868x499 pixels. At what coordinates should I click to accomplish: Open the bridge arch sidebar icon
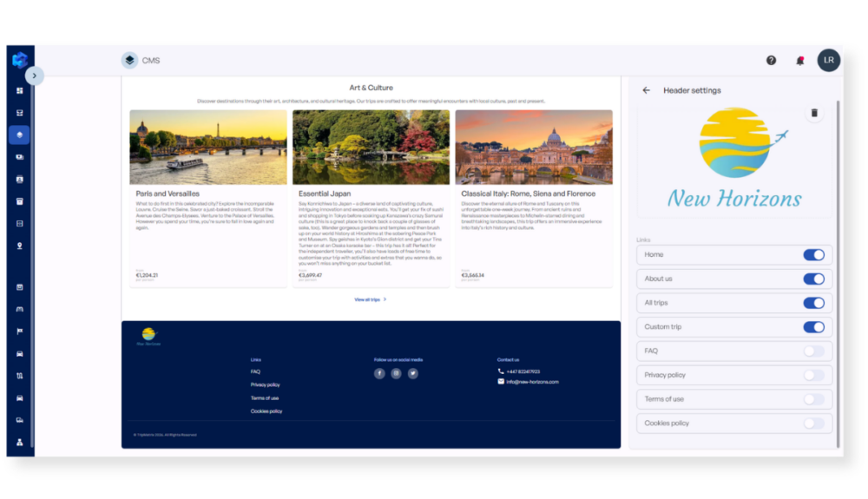19,309
